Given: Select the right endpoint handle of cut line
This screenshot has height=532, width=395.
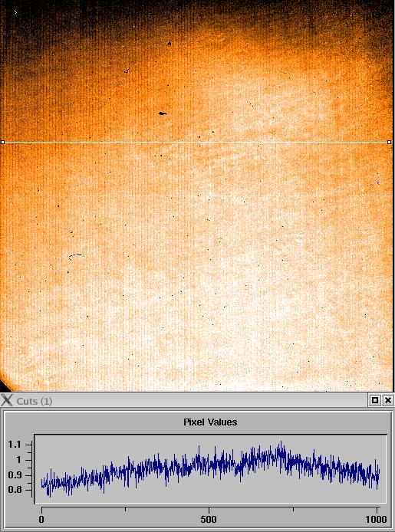Looking at the screenshot, I should tap(389, 142).
